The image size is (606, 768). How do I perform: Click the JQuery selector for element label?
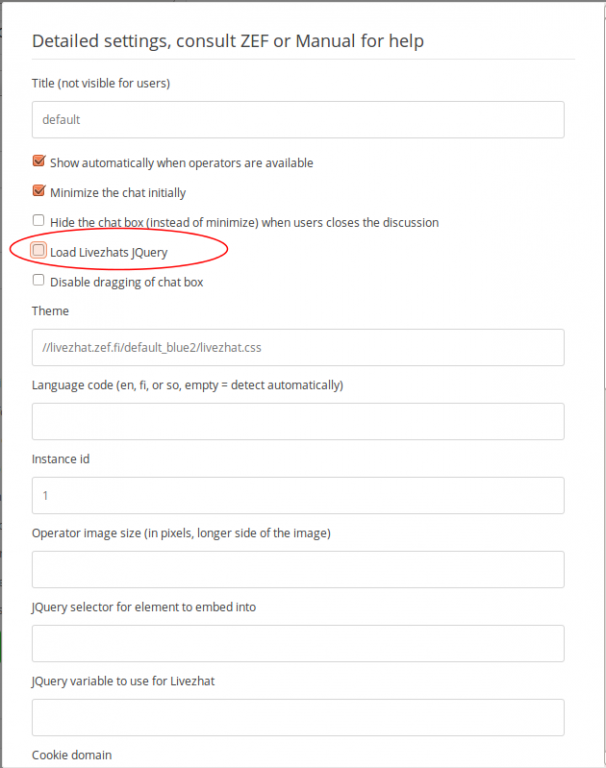(x=144, y=607)
